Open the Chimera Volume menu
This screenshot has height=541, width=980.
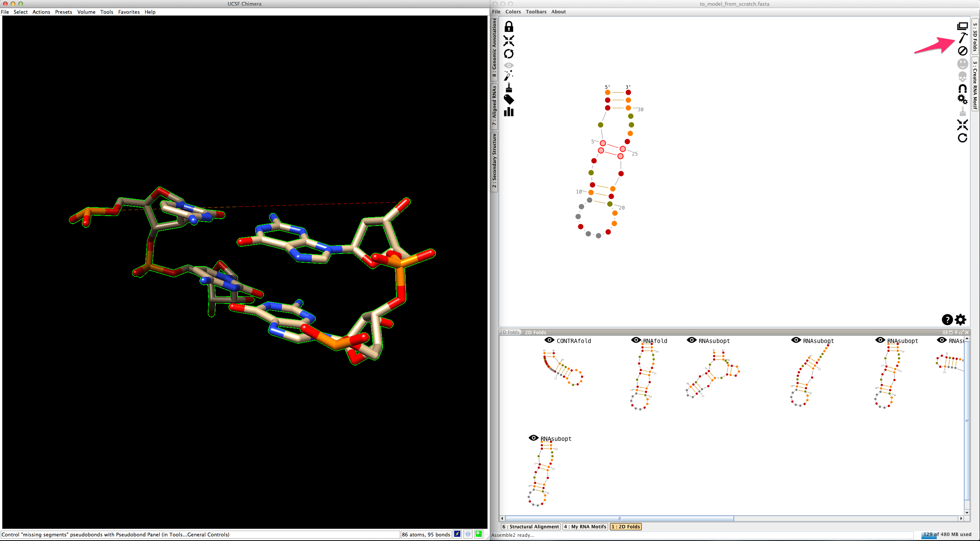(86, 12)
